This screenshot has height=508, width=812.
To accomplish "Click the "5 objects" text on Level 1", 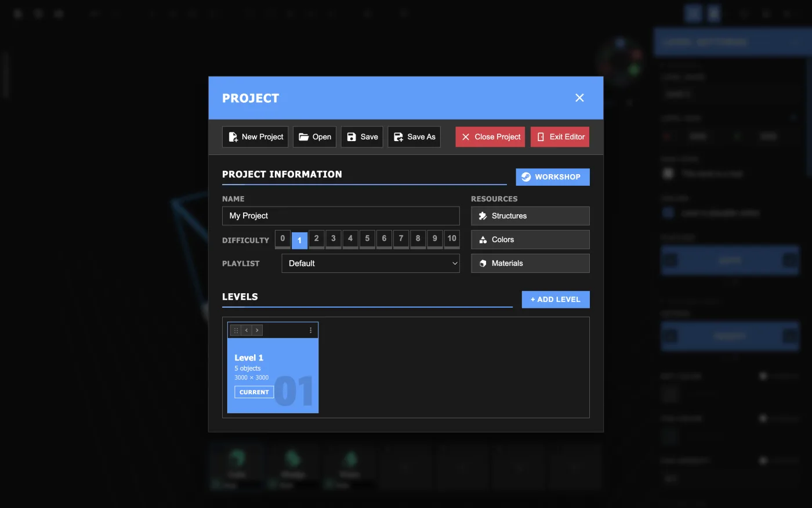I will pos(248,369).
